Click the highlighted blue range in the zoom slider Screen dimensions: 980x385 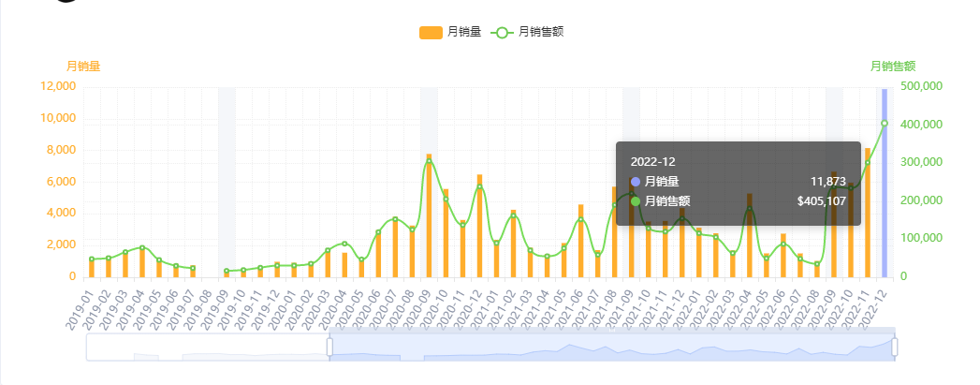[x=612, y=347]
